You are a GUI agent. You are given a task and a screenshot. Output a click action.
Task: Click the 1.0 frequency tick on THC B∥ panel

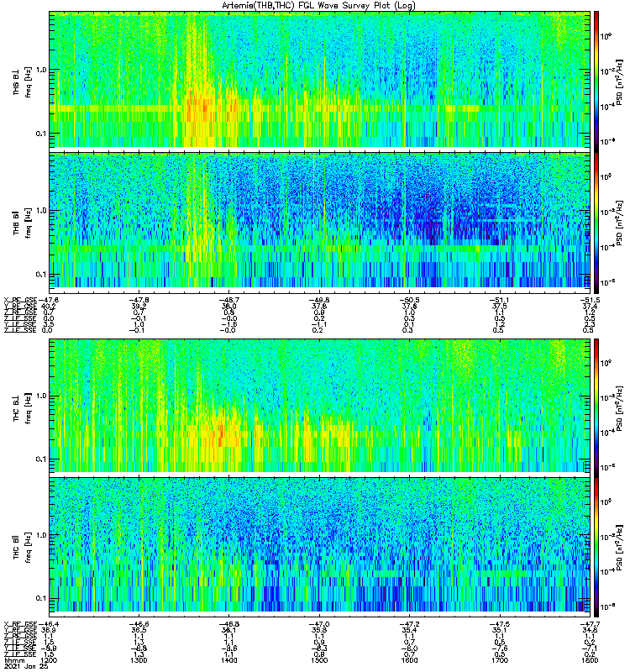point(41,535)
